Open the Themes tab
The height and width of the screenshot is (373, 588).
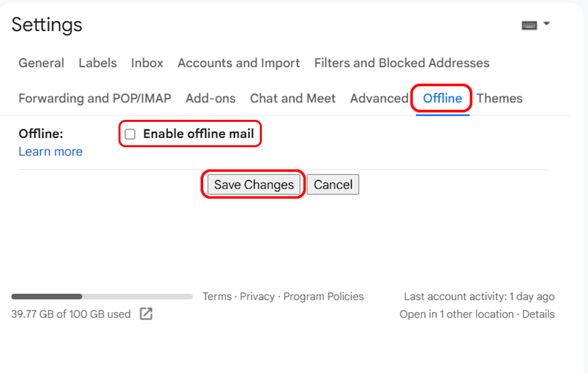(499, 98)
